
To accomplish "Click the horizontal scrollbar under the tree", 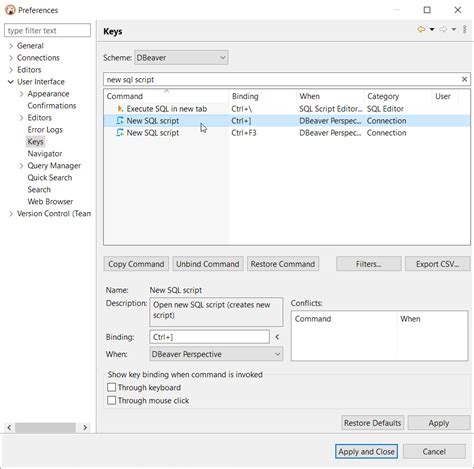I will click(45, 427).
